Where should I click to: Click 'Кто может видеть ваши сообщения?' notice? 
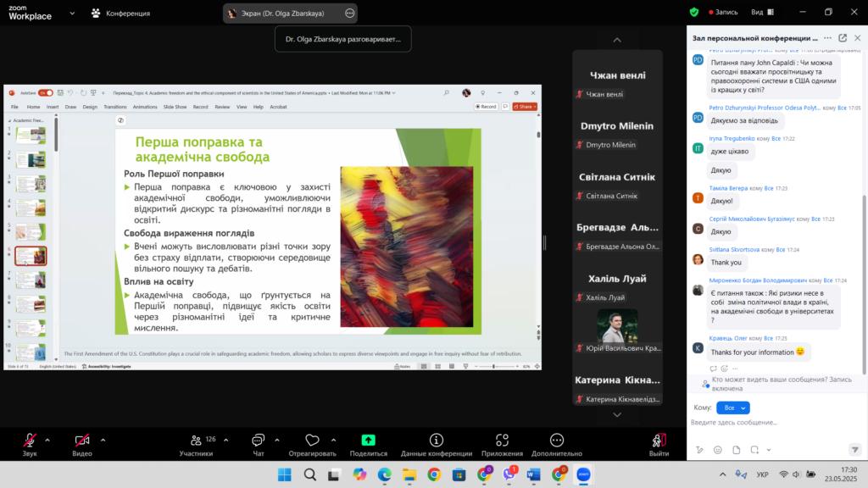pos(782,384)
